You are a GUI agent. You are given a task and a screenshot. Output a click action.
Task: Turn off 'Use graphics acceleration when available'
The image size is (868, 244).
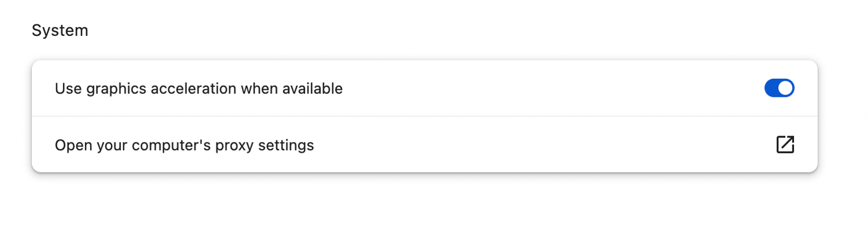pos(779,88)
